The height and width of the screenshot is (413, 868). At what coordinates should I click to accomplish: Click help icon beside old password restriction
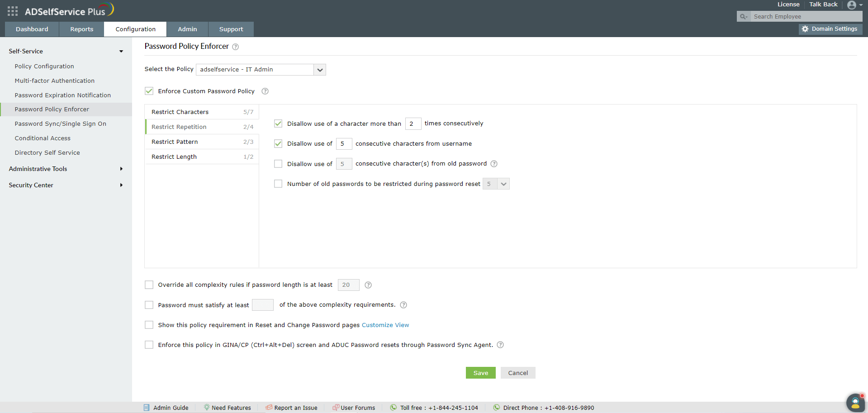(494, 164)
